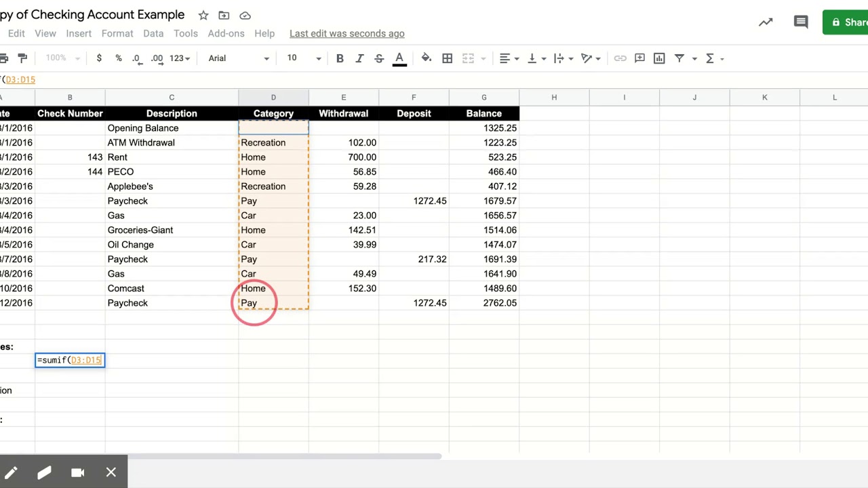868x488 pixels.
Task: Select check number 143 cell
Action: 70,157
